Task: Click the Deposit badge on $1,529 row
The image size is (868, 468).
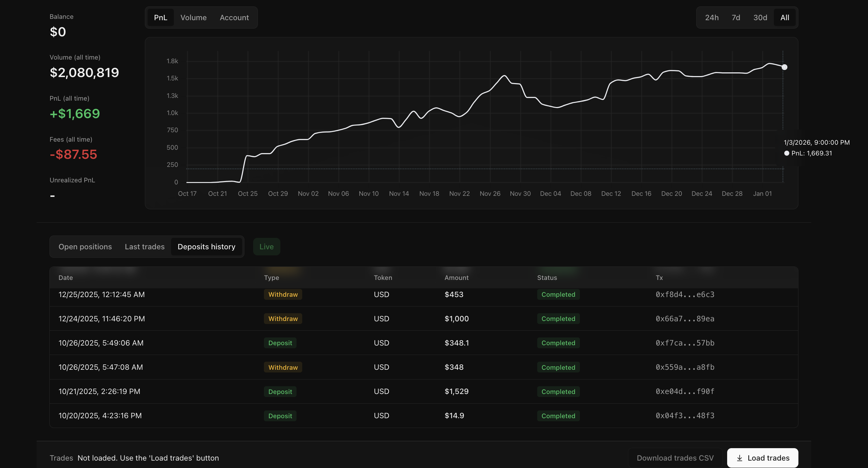Action: (280, 392)
